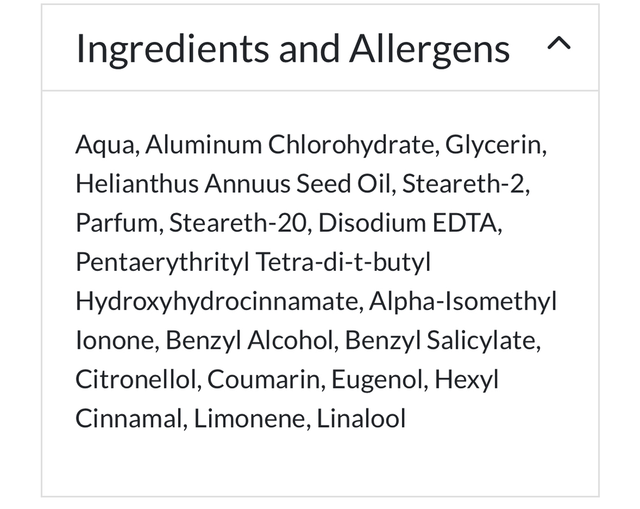Viewport: 640px width, 509px height.
Task: Collapse the Ingredients and Allergens chevron
Action: click(x=560, y=45)
